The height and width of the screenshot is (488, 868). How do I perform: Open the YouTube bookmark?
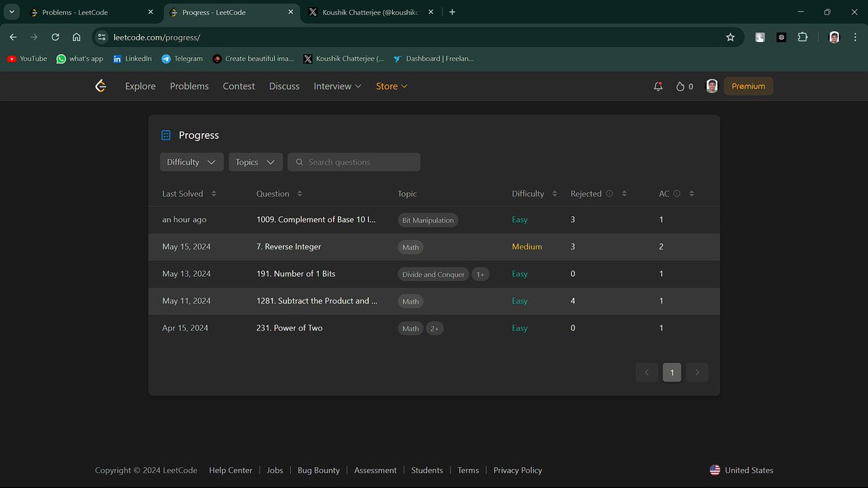click(27, 59)
